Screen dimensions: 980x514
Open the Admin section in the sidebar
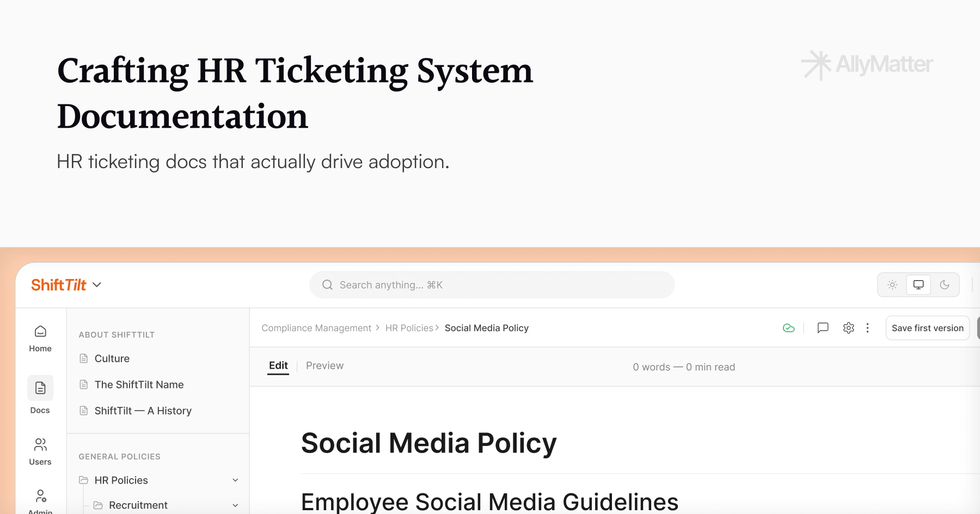point(40,501)
